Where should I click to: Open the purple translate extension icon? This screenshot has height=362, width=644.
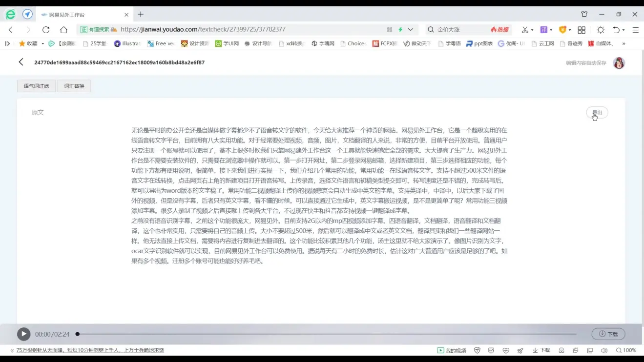coord(543,30)
